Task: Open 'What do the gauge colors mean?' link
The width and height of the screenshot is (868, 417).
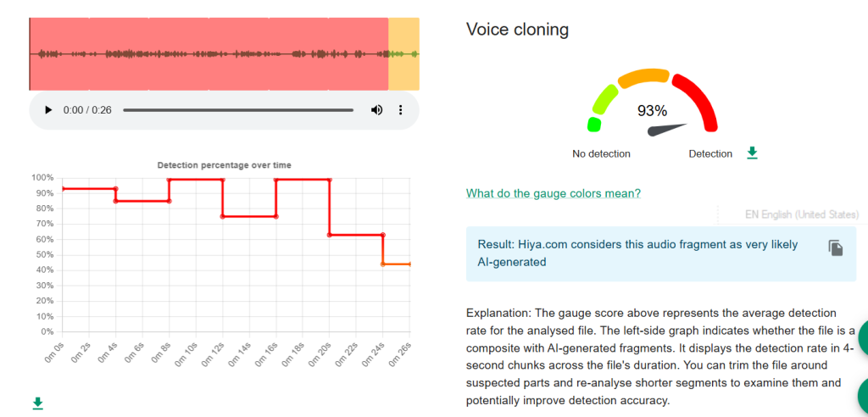Action: tap(553, 193)
